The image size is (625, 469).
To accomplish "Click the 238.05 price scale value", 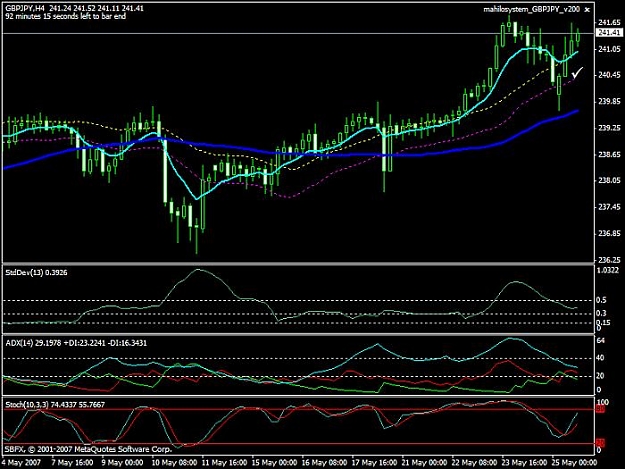I will [x=609, y=181].
